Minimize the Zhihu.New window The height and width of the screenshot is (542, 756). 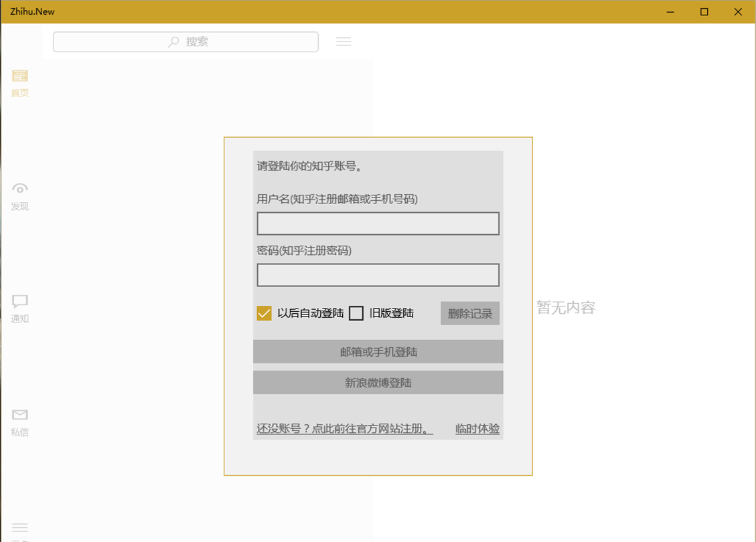[670, 11]
